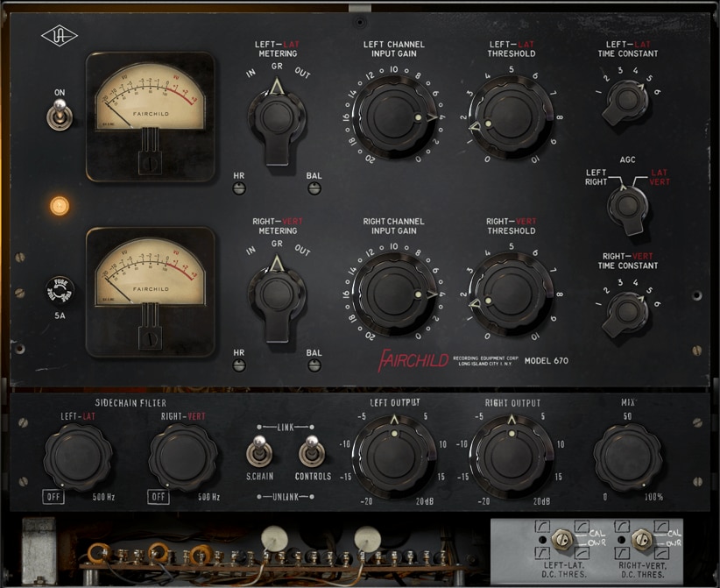Click the Left-Lat D.C. Thres. screw switch

coord(562,539)
